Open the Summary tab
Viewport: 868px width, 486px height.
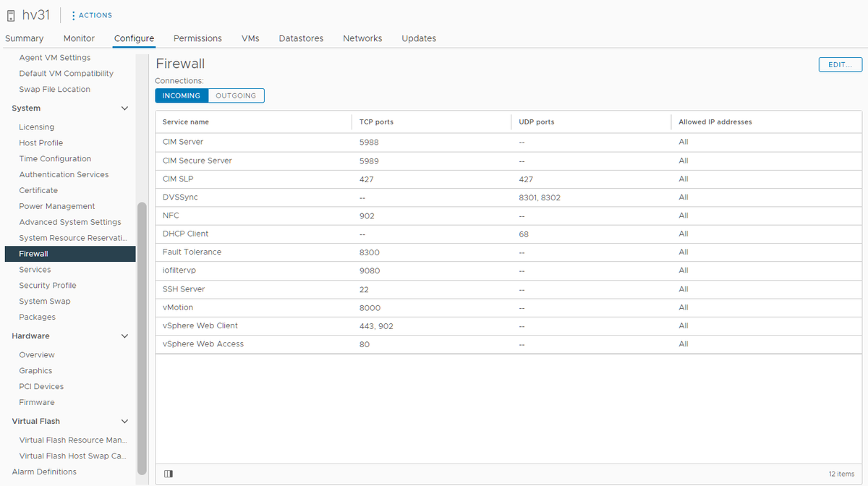(x=25, y=38)
